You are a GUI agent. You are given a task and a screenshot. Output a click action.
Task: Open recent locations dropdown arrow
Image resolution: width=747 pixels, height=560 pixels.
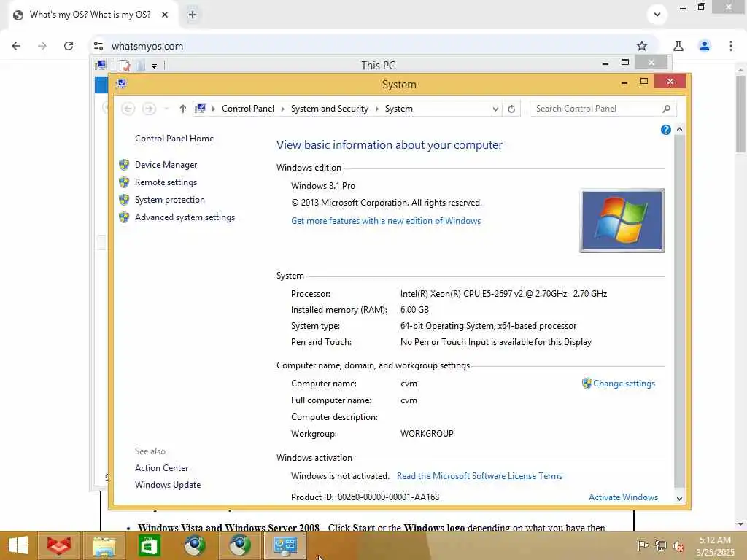(x=166, y=109)
